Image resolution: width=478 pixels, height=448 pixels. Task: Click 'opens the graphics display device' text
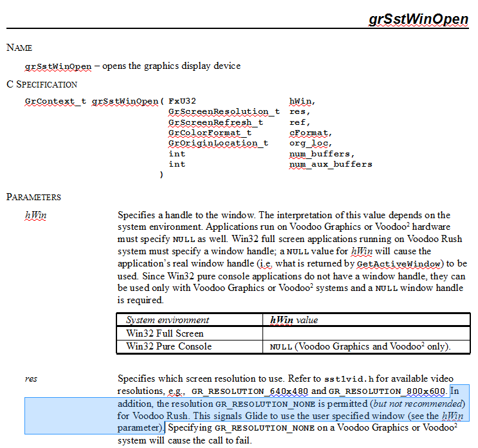pyautogui.click(x=171, y=66)
